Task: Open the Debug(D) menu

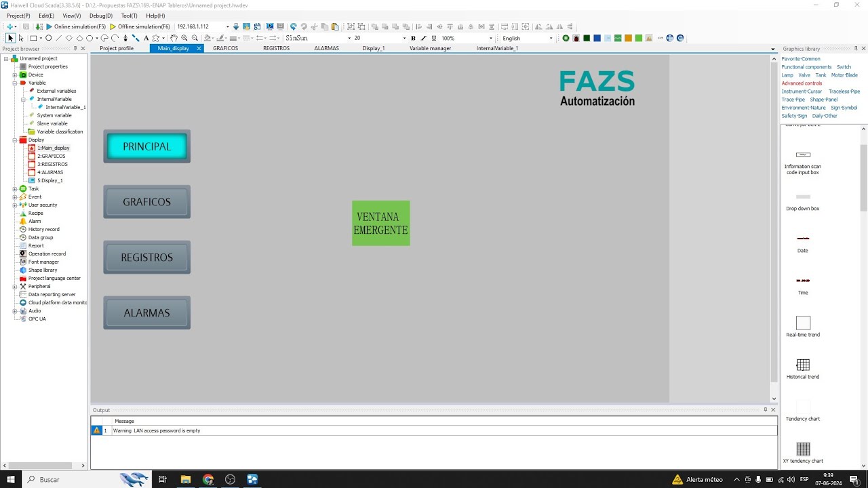Action: [x=101, y=16]
